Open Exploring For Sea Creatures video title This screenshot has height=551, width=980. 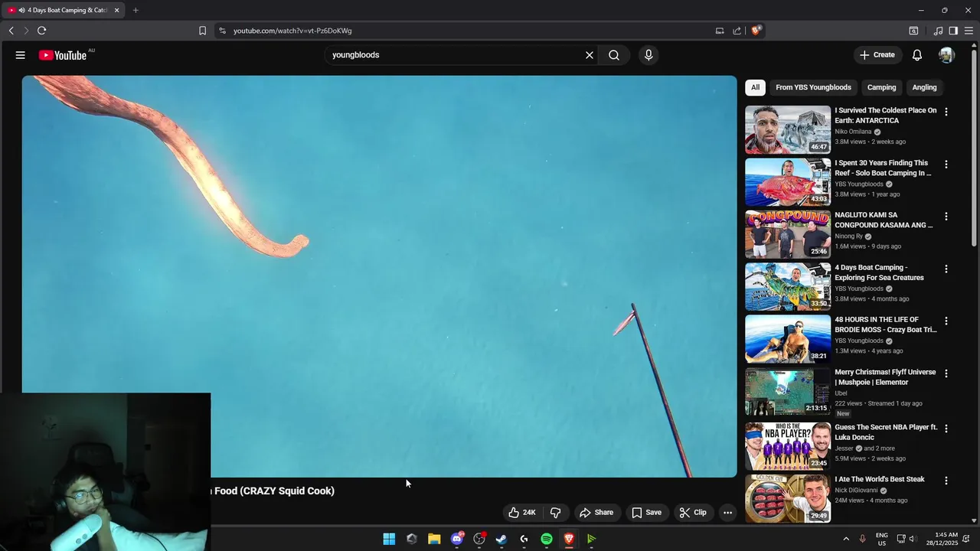(x=879, y=272)
